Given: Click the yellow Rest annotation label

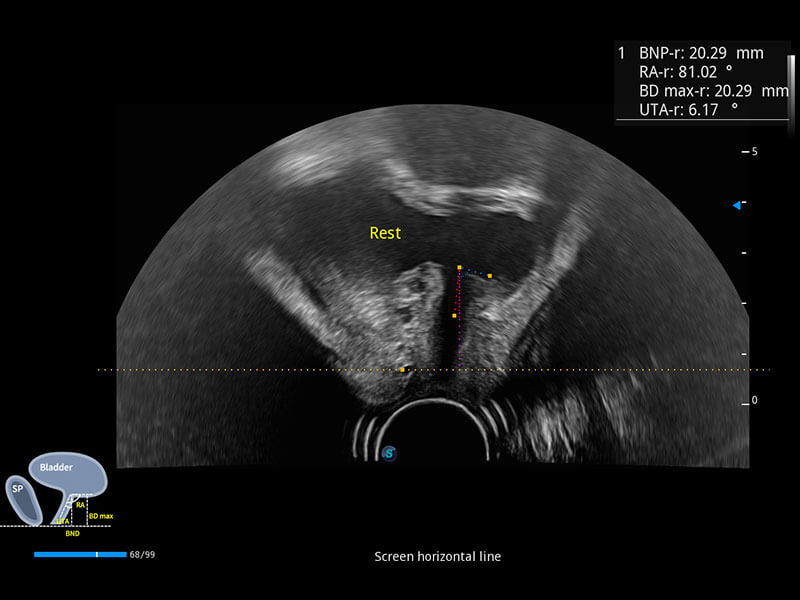Looking at the screenshot, I should [385, 233].
